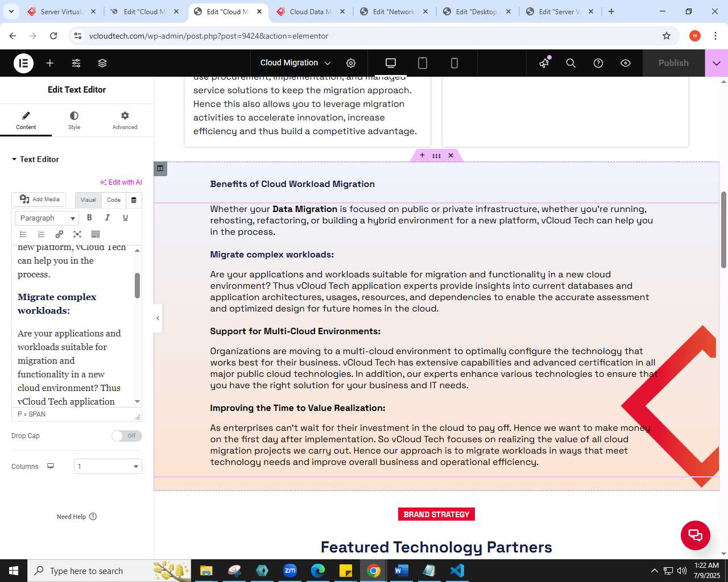Open Visual Studio Code from taskbar
728x582 pixels.
pyautogui.click(x=457, y=571)
